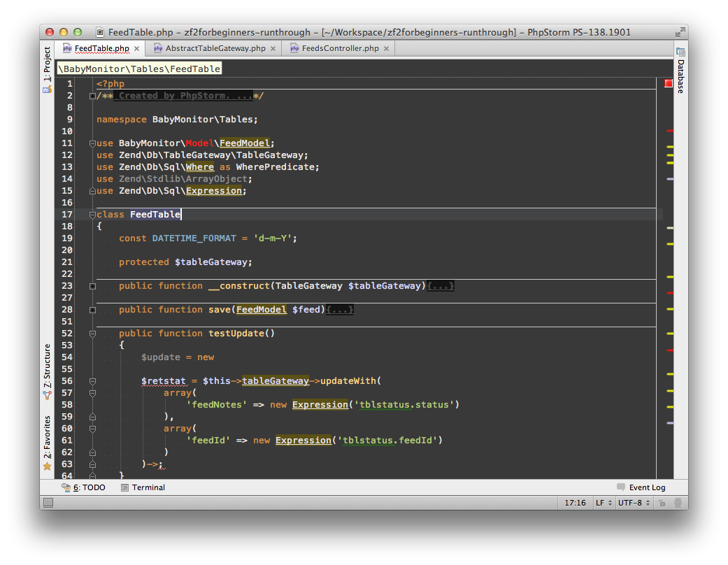Click the Event Log notification icon
Image resolution: width=728 pixels, height=565 pixels.
point(620,487)
